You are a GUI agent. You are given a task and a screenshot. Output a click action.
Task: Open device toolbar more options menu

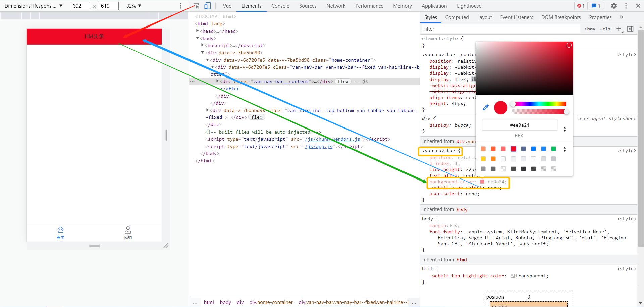click(181, 6)
